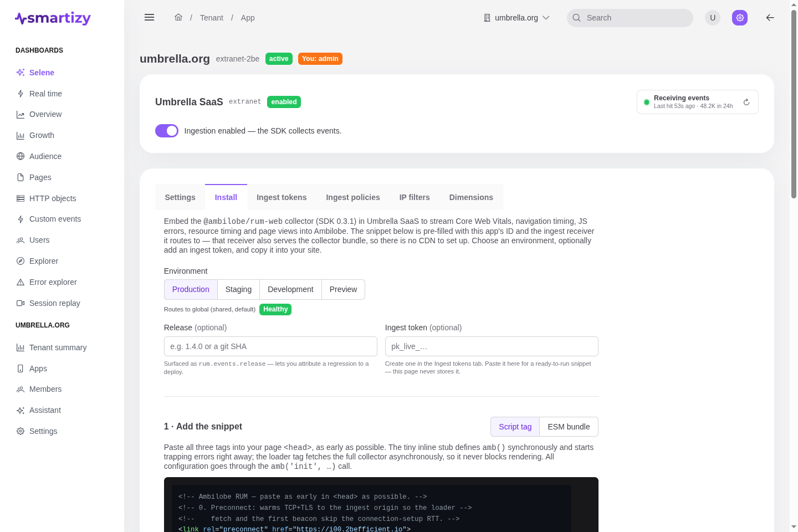The height and width of the screenshot is (532, 798).
Task: Open the U user avatar
Action: pyautogui.click(x=713, y=18)
